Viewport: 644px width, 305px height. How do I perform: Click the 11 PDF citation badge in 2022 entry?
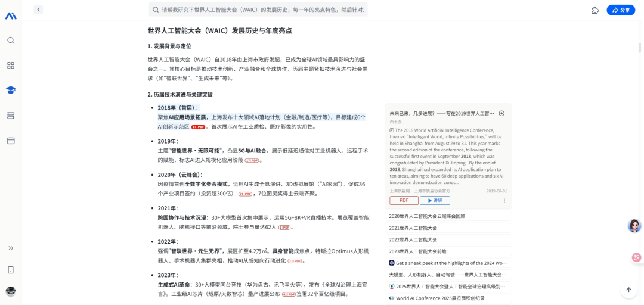[x=295, y=261]
